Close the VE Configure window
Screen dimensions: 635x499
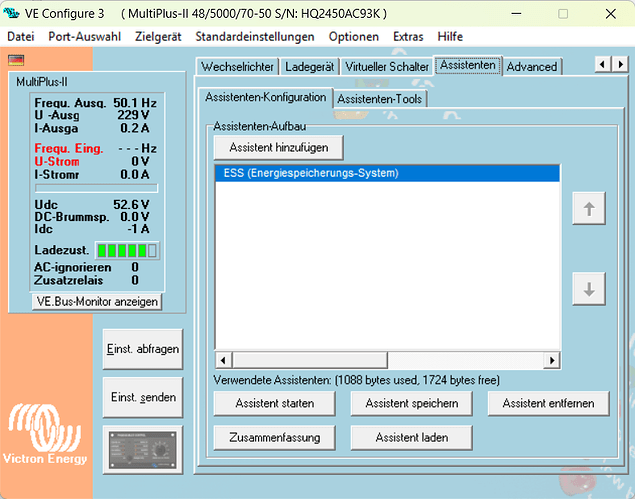pyautogui.click(x=611, y=13)
